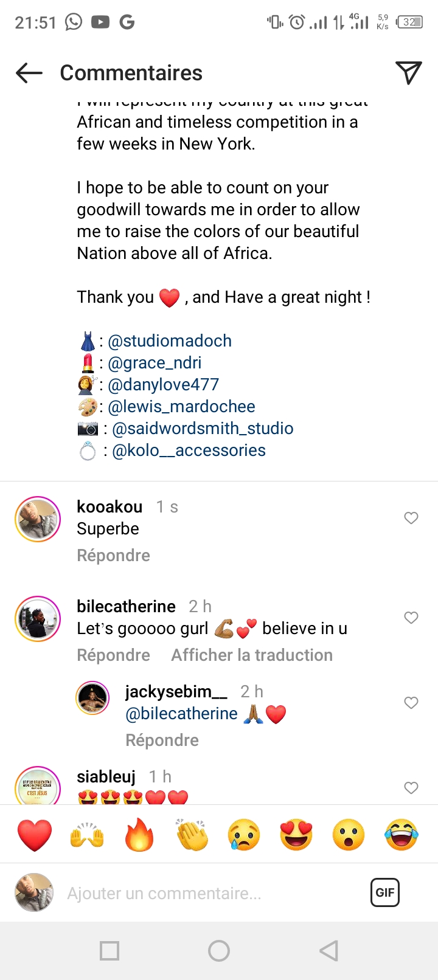Open the share paper plane icon
Viewport: 438px width, 980px height.
click(x=408, y=73)
